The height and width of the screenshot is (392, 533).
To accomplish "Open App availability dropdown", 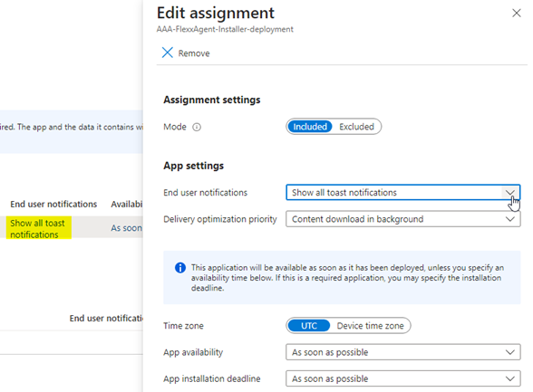I will click(x=403, y=352).
